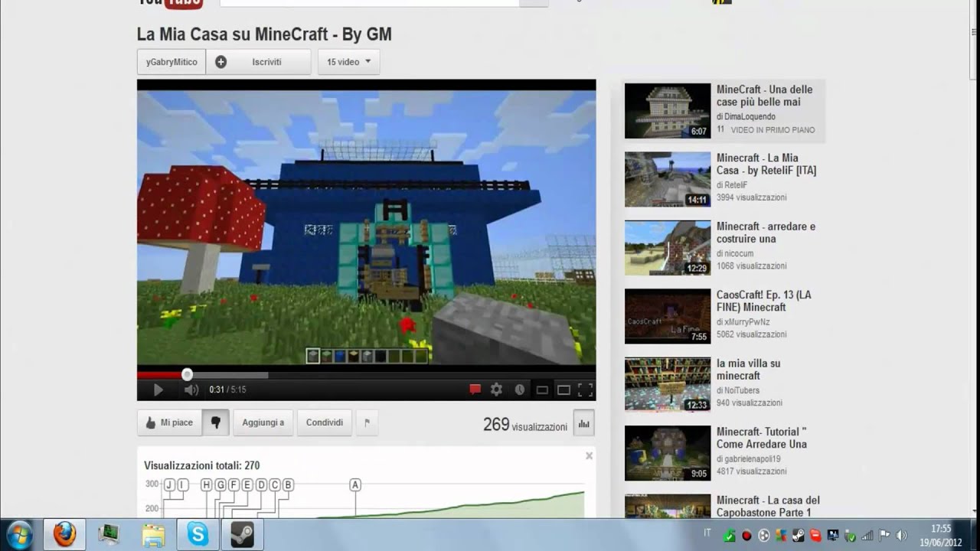
Task: Open the Windows Start menu
Action: click(18, 534)
